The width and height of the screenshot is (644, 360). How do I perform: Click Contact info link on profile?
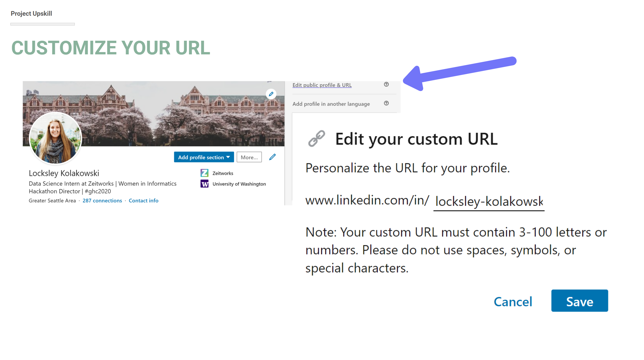click(x=143, y=200)
